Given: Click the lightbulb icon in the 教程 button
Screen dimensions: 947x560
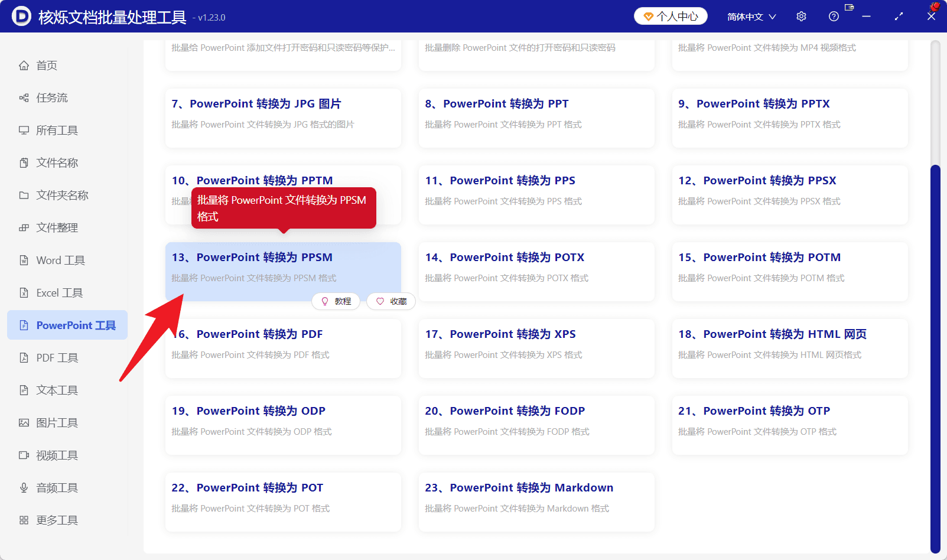Looking at the screenshot, I should tap(324, 301).
